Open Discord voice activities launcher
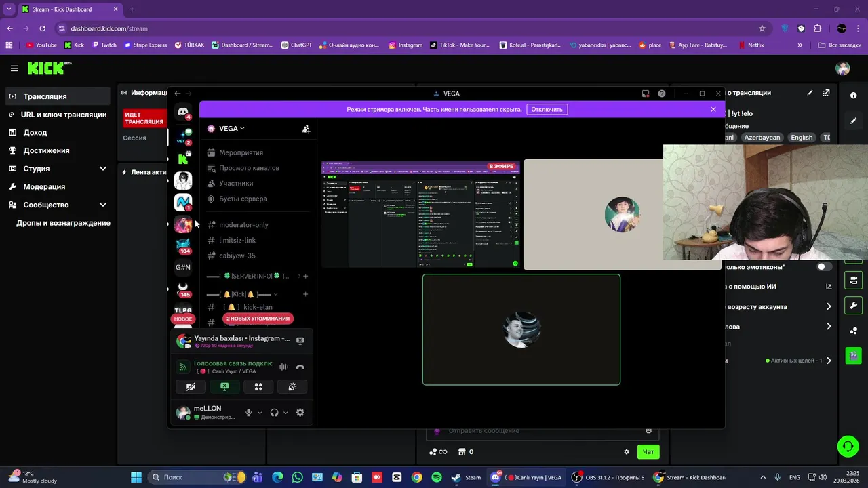The height and width of the screenshot is (488, 868). pos(258,386)
